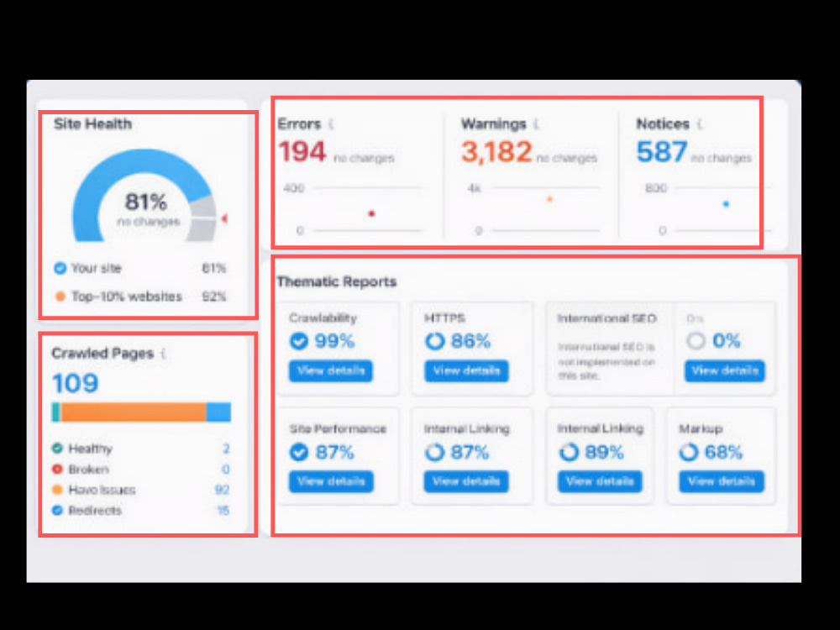Click the orange data point on the Warnings chart
Image resolution: width=840 pixels, height=630 pixels.
click(549, 199)
